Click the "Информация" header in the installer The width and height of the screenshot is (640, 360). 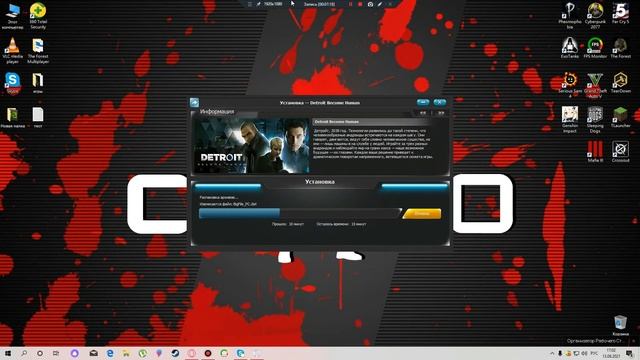(x=217, y=111)
